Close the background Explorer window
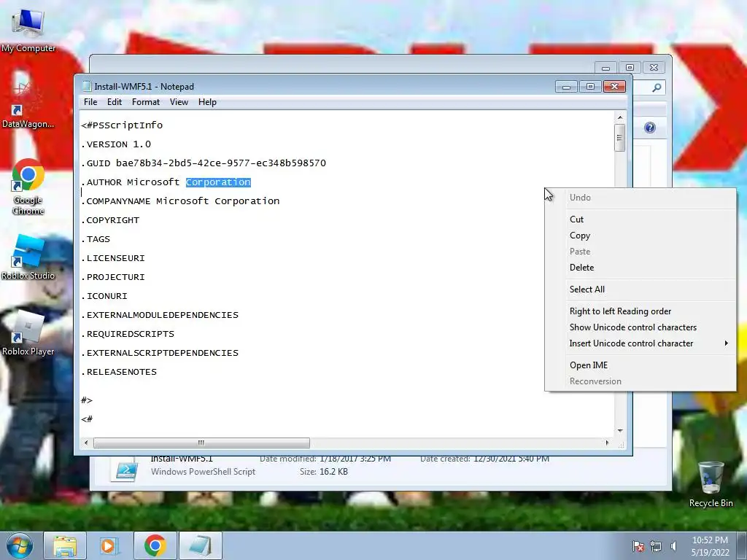 coord(654,68)
